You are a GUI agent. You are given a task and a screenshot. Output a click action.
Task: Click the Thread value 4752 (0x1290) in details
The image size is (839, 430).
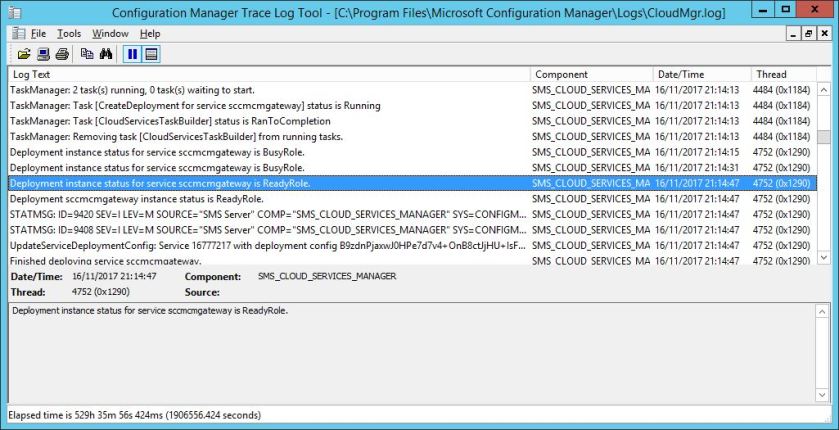pos(101,292)
